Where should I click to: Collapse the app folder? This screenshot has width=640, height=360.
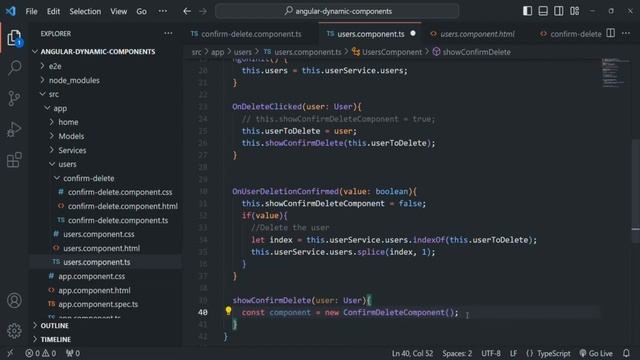pos(60,109)
